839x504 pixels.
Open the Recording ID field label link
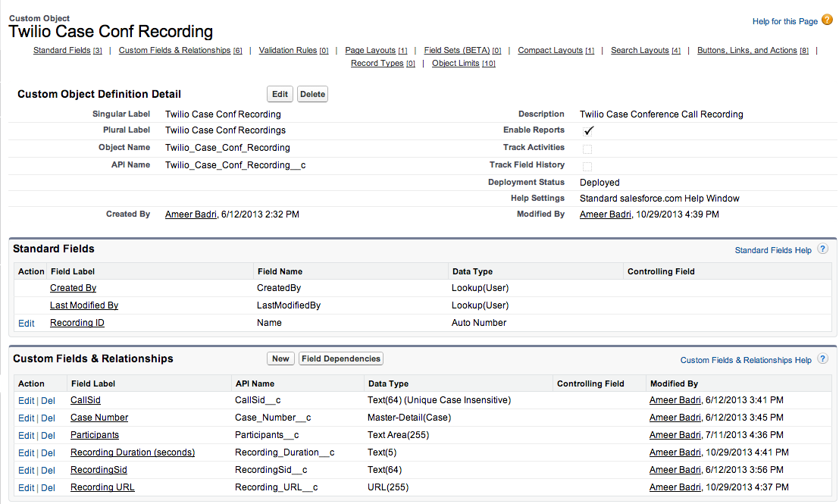pyautogui.click(x=77, y=323)
